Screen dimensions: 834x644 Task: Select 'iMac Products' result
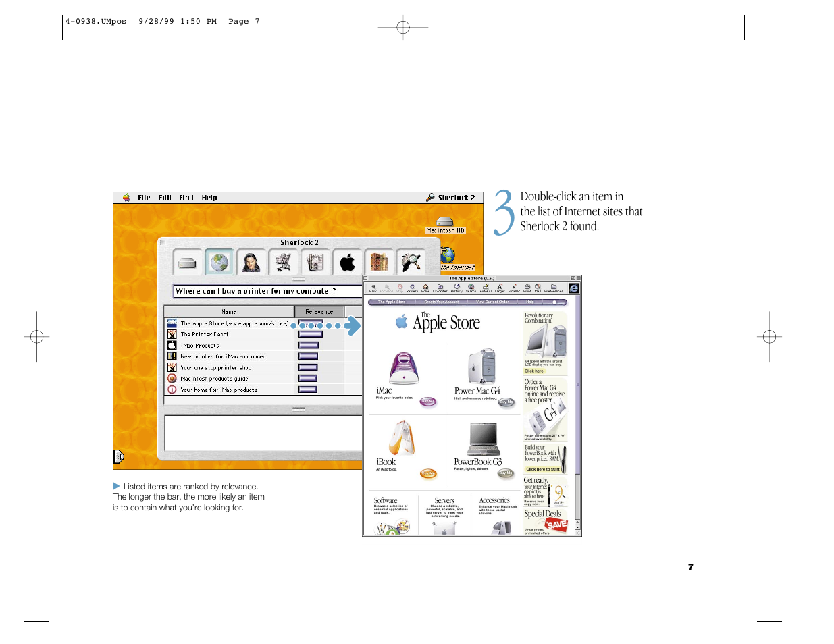[199, 346]
